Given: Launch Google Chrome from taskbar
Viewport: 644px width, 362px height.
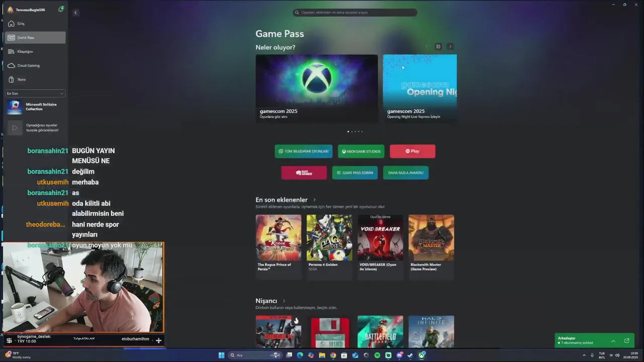Looking at the screenshot, I should click(x=333, y=355).
